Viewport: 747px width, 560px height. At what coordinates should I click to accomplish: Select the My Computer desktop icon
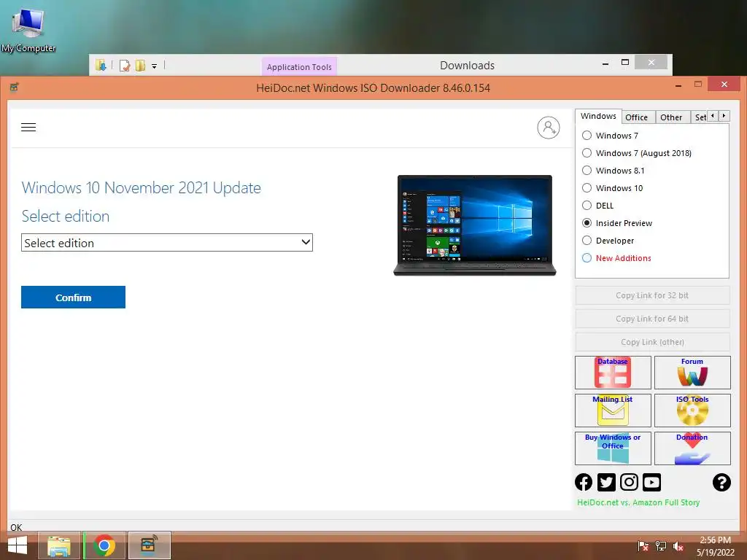[x=28, y=30]
